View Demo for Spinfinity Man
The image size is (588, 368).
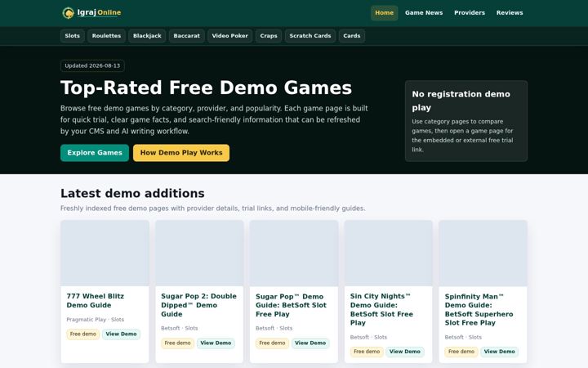tap(499, 352)
